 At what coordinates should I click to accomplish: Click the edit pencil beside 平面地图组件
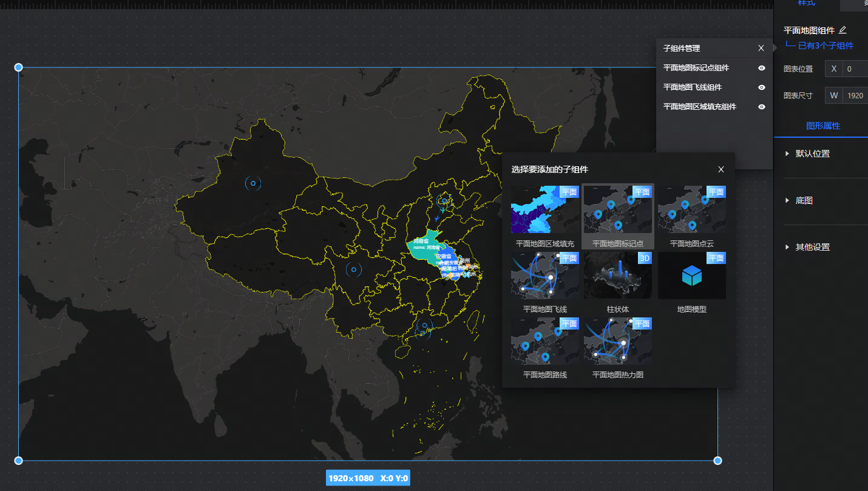tap(843, 30)
